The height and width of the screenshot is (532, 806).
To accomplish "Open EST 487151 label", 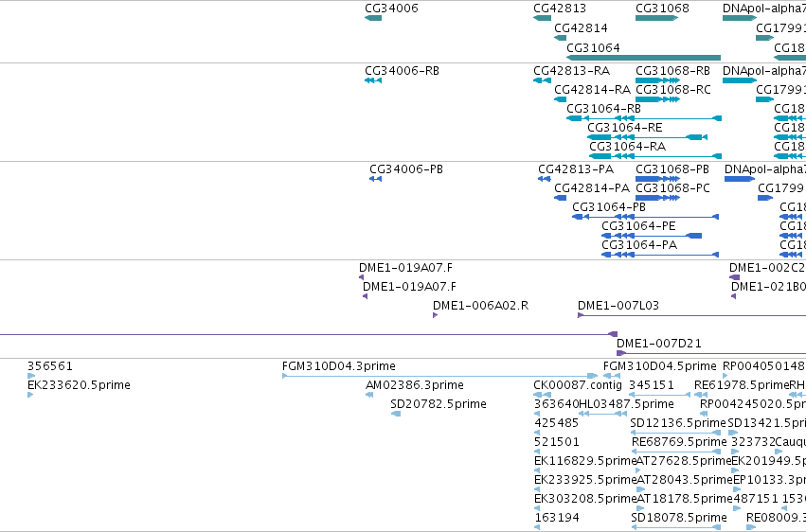I will (756, 500).
